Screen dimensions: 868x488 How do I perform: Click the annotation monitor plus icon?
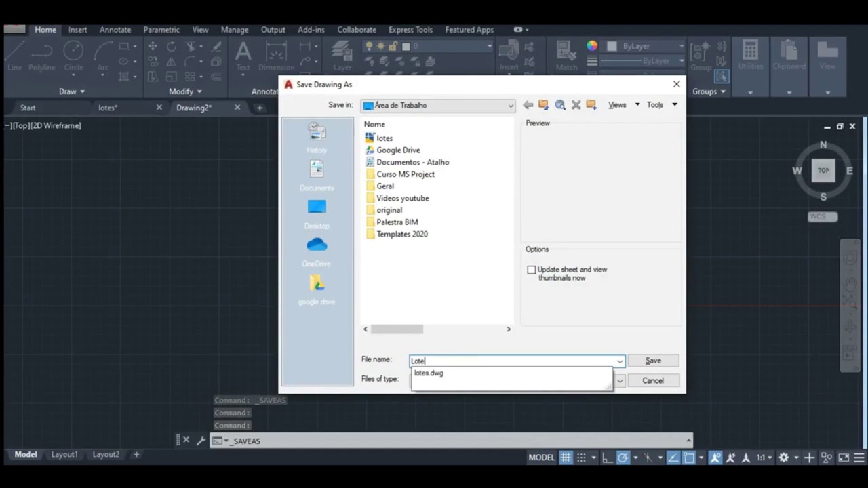(809, 457)
